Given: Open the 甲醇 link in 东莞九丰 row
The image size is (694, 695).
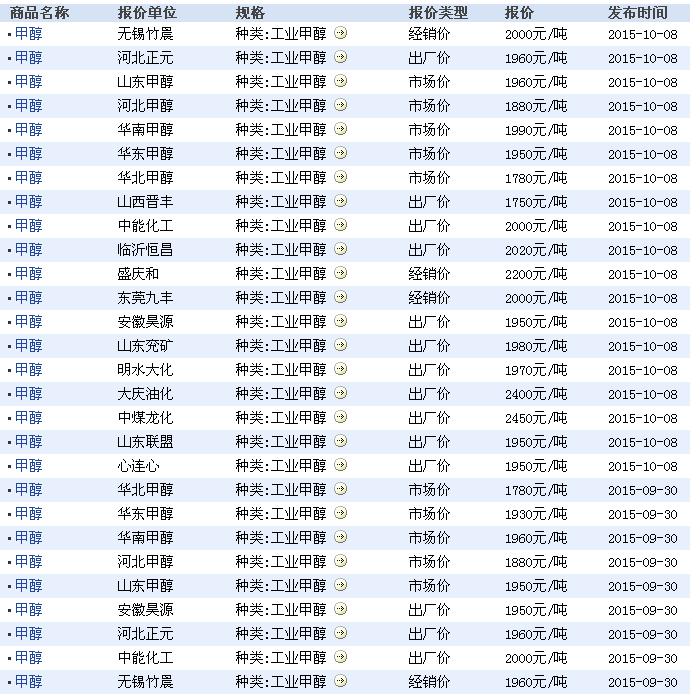Looking at the screenshot, I should [x=29, y=297].
